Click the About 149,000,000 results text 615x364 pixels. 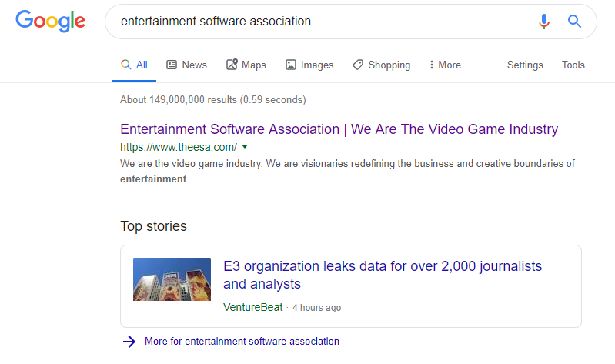click(x=213, y=99)
